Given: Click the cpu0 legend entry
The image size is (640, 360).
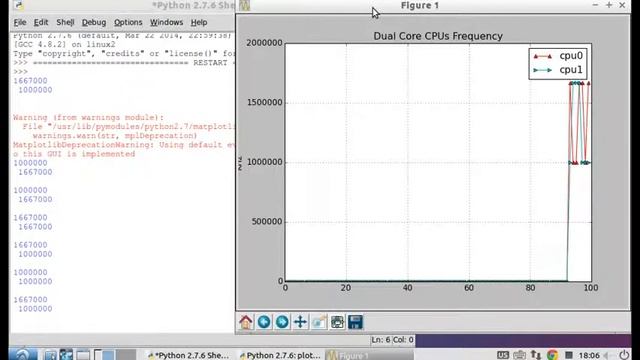Looking at the screenshot, I should [558, 56].
